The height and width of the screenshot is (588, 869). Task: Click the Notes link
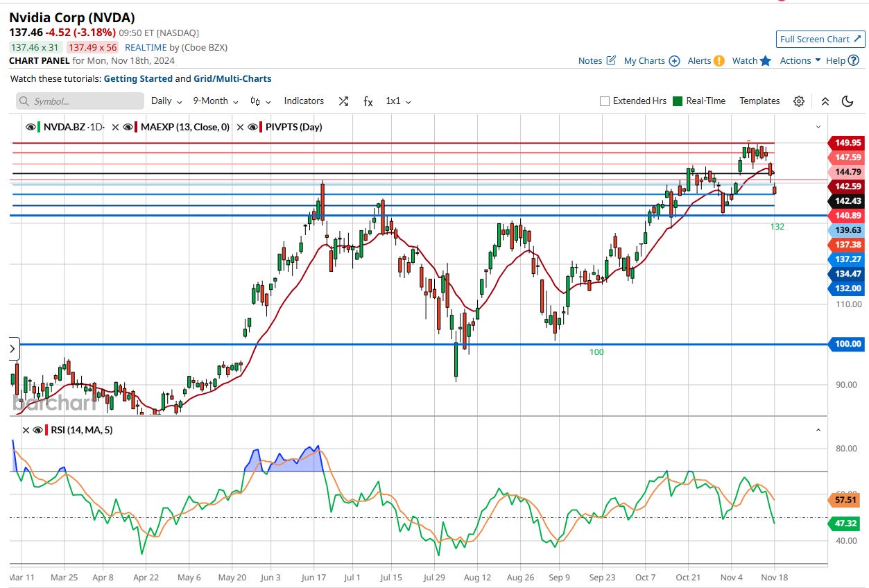(x=590, y=60)
